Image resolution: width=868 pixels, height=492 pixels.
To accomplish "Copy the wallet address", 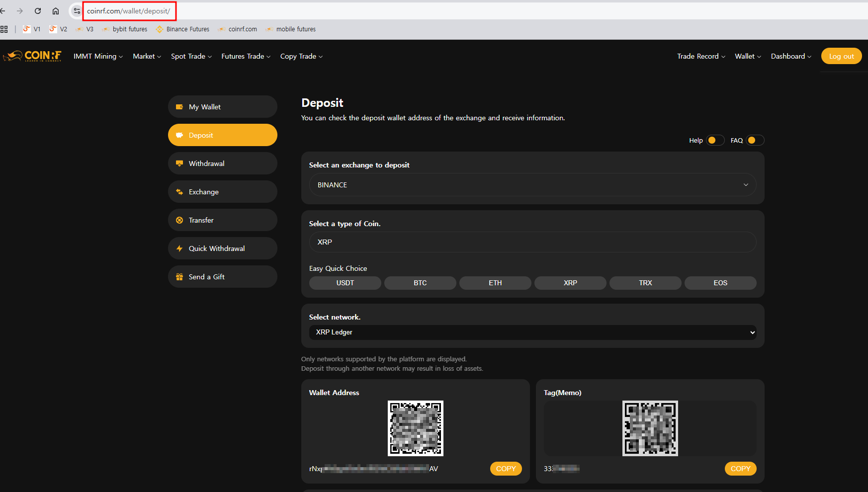I will [506, 469].
